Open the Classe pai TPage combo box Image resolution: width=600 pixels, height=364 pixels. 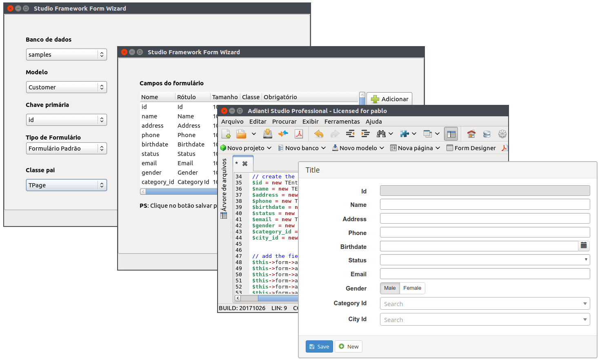(67, 185)
